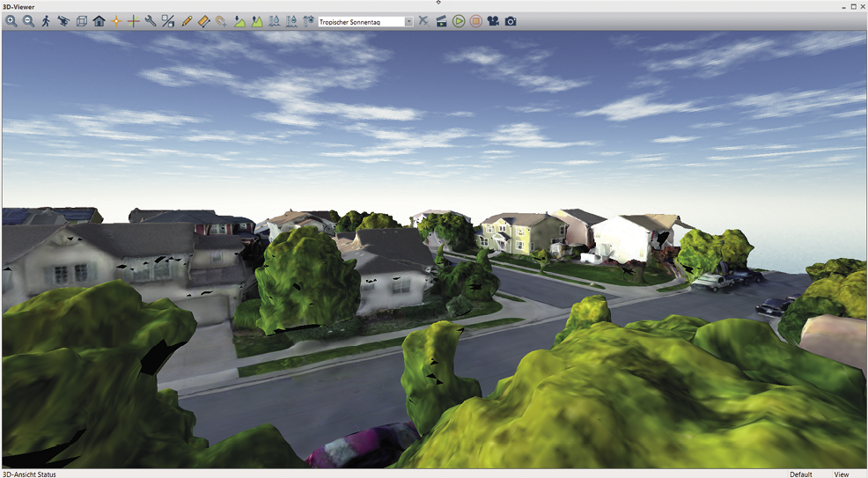
Task: Record video with the movie camera icon
Action: [x=493, y=22]
